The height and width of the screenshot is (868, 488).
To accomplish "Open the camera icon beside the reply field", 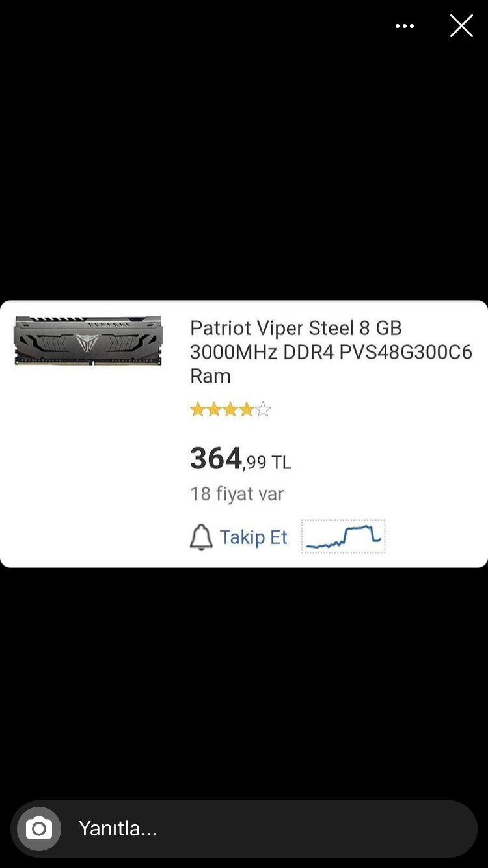I will [x=39, y=828].
